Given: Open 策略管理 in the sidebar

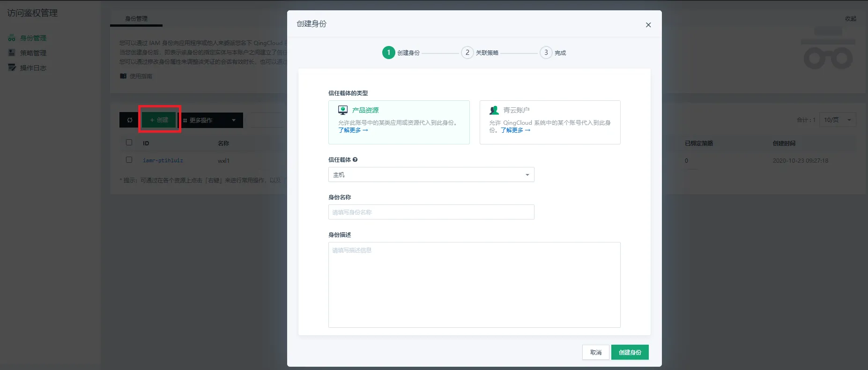Looking at the screenshot, I should [x=33, y=53].
